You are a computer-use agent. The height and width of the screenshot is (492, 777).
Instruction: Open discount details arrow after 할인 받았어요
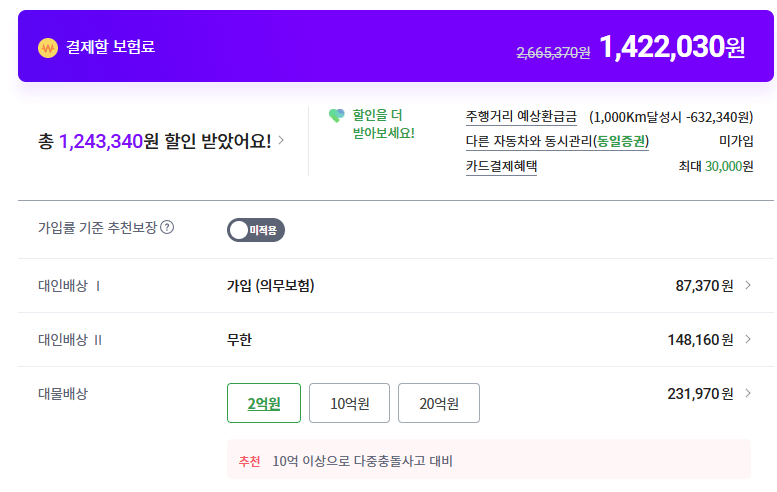(x=281, y=141)
